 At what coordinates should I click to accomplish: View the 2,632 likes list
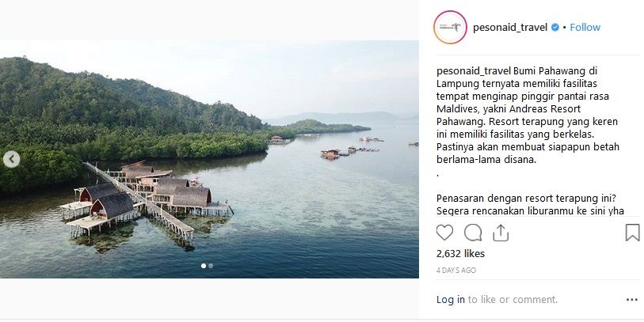[x=460, y=254]
